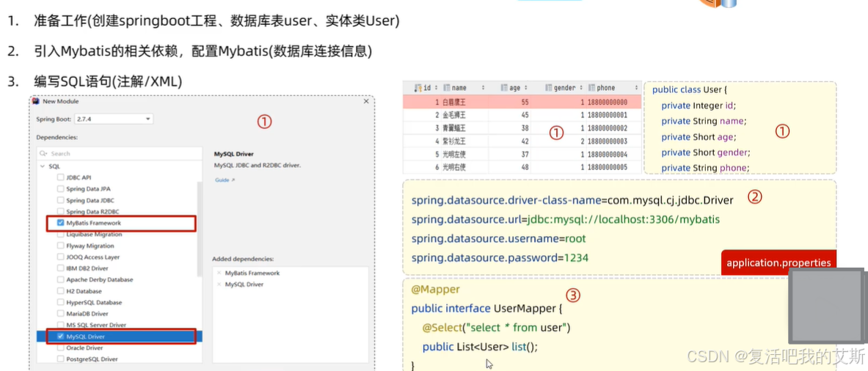Open the MySQL Driver Guide link
Screen dimensions: 868x371
click(x=225, y=180)
